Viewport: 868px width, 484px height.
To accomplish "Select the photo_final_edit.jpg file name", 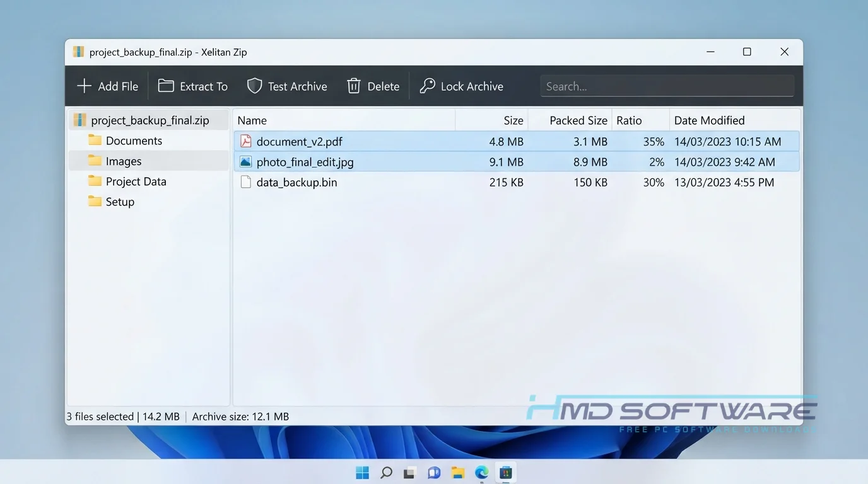I will (x=305, y=162).
